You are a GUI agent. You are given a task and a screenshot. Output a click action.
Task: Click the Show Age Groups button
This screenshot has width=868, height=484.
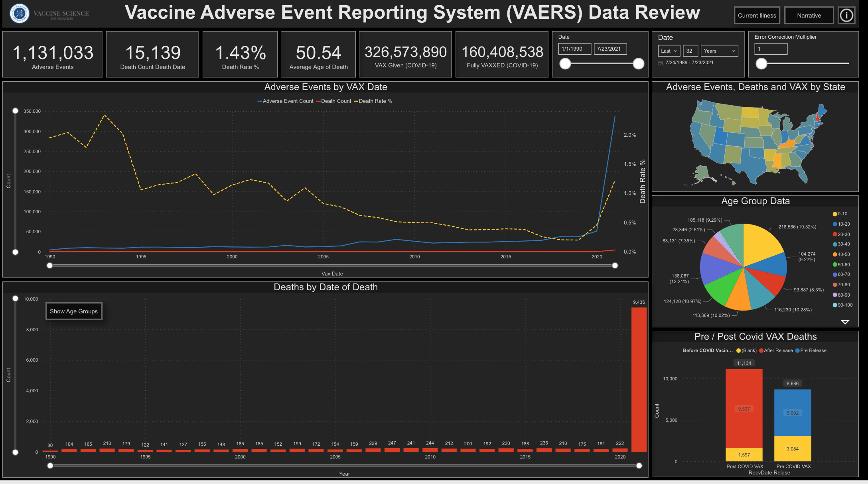point(74,311)
